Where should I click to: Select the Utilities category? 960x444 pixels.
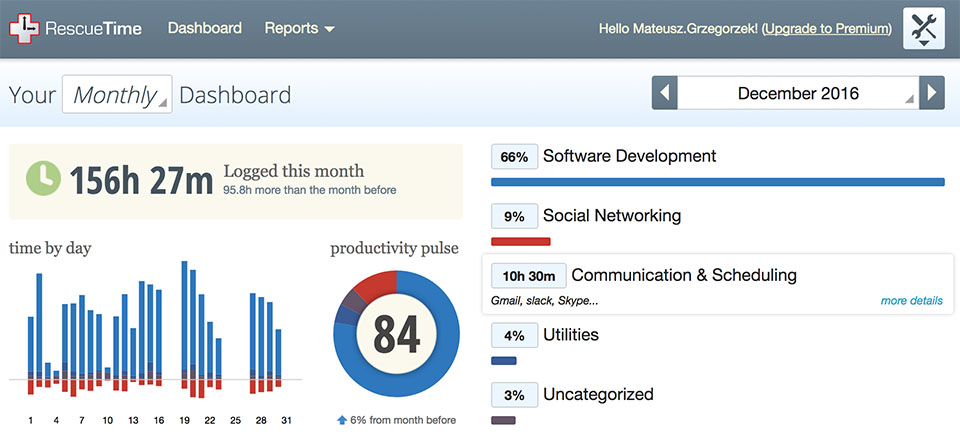coord(571,335)
